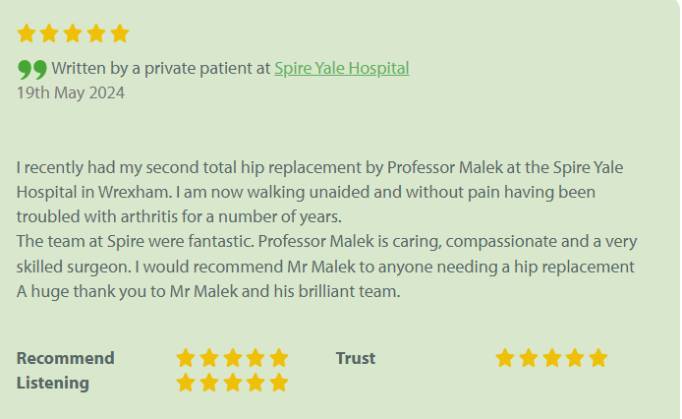This screenshot has height=419, width=682.
Task: Click first star in Recommend row
Action: (186, 358)
